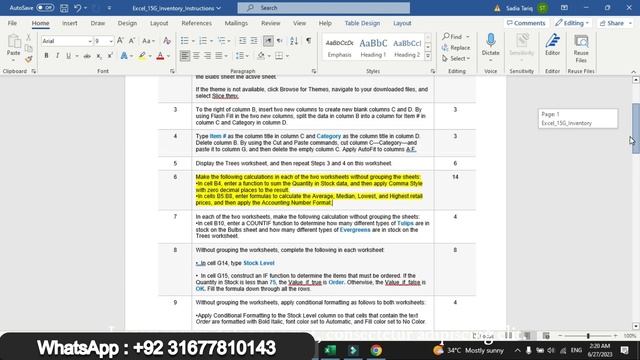This screenshot has height=360, width=640.
Task: Click Replace in Editing group
Action: click(456, 48)
